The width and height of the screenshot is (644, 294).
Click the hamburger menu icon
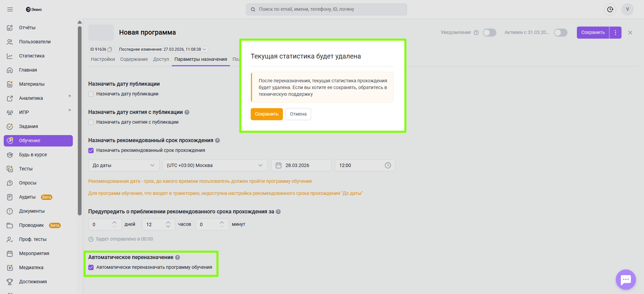pyautogui.click(x=10, y=9)
